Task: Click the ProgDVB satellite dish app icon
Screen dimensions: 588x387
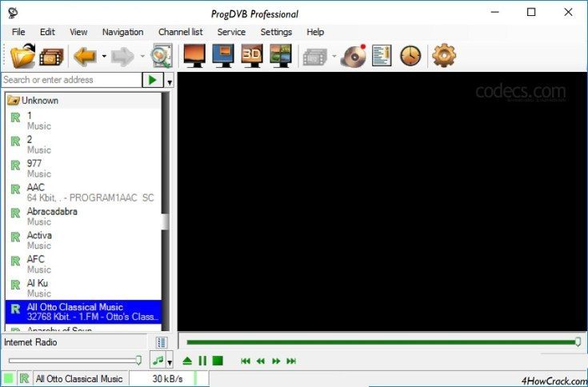Action: [x=13, y=13]
